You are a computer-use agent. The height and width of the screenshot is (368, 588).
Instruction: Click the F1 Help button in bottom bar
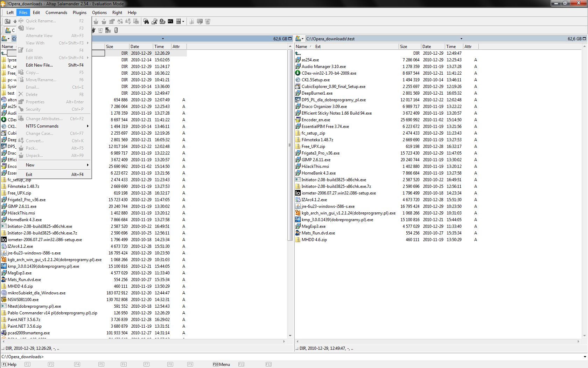9,364
